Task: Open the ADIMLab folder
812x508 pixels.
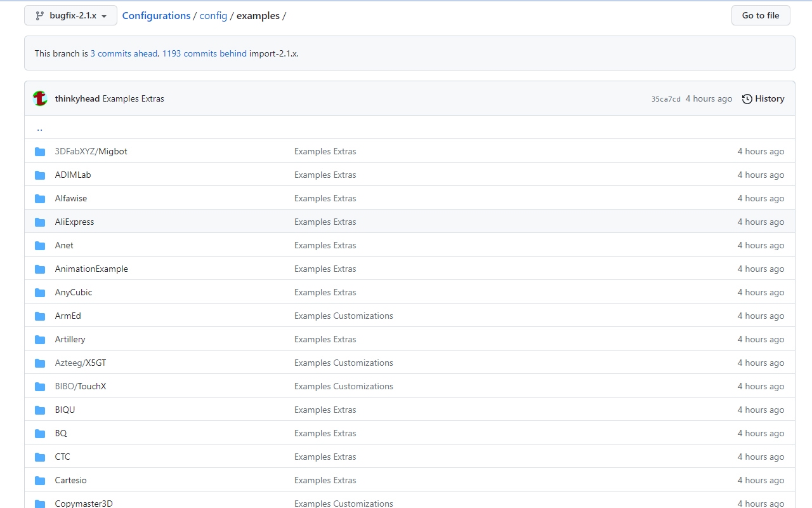Action: (73, 175)
